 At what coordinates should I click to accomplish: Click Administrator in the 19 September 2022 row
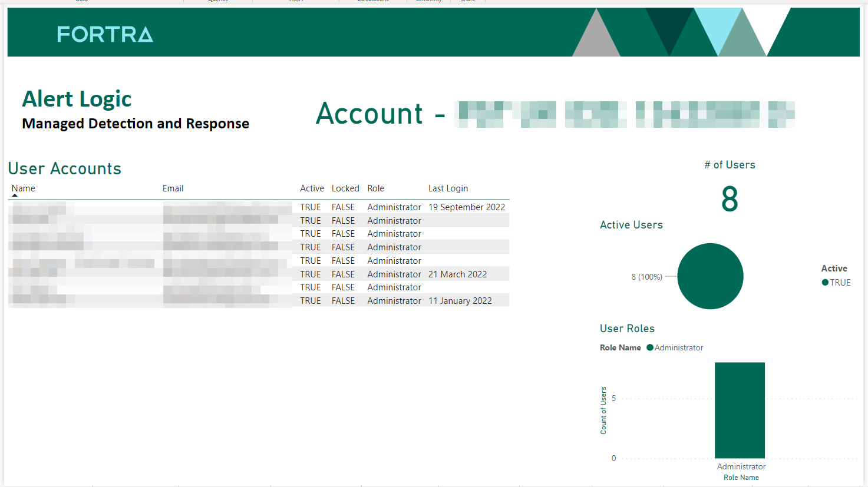coord(394,207)
